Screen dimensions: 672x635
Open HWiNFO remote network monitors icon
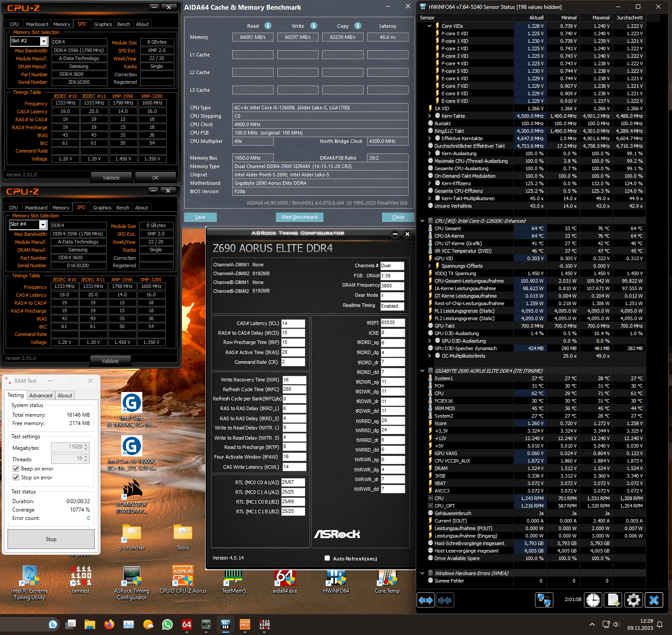tap(544, 600)
